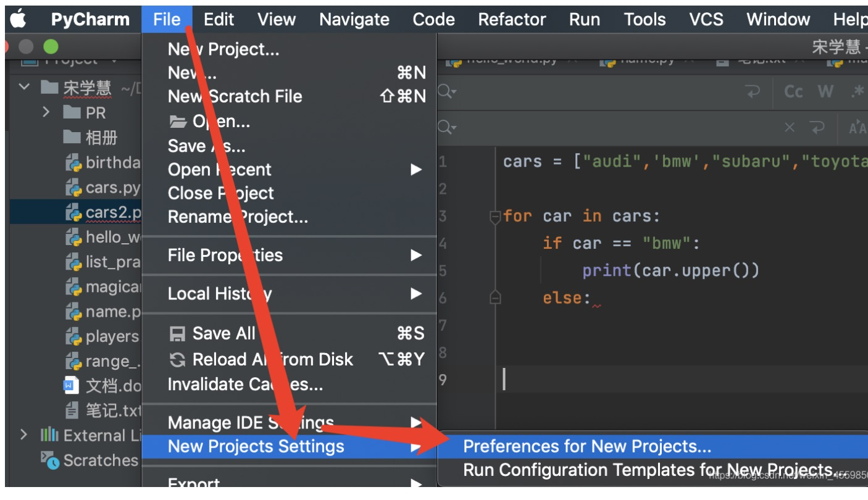Collapse the 宋学慧 project root folder
This screenshot has height=500, width=868.
(x=24, y=87)
